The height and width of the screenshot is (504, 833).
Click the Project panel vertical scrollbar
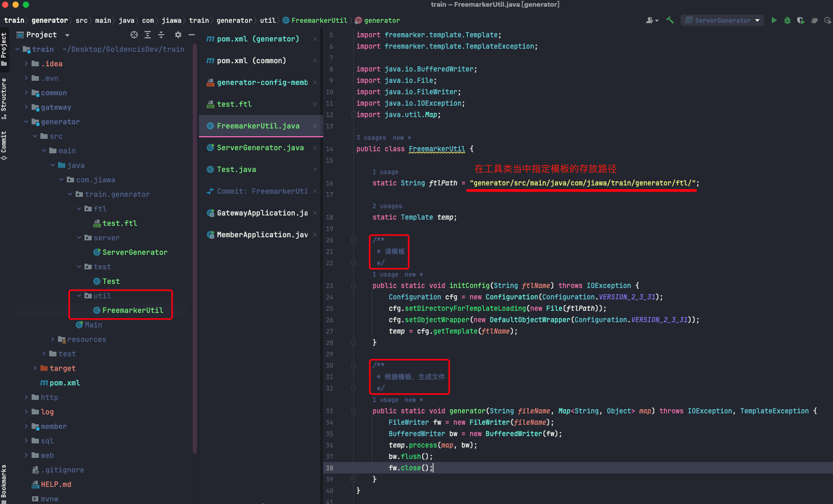195,249
